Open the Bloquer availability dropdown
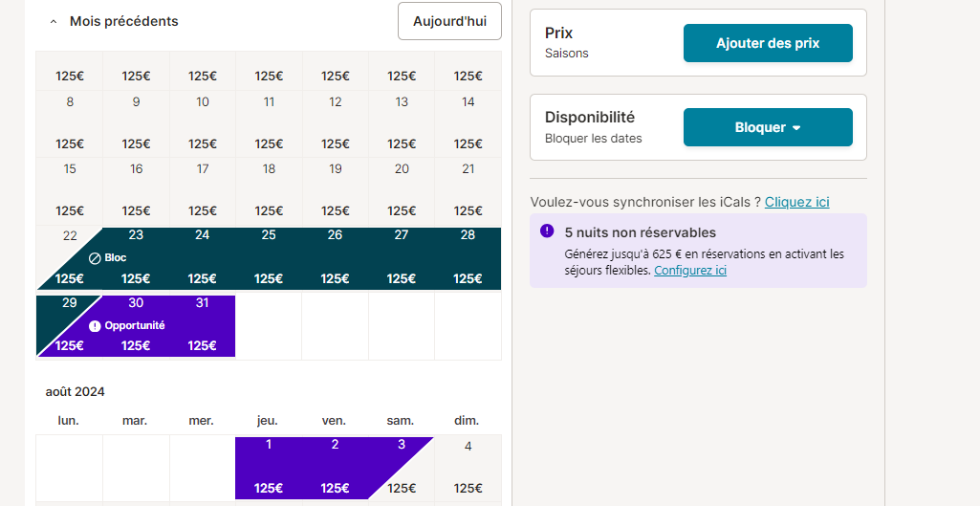The height and width of the screenshot is (506, 980). [768, 127]
